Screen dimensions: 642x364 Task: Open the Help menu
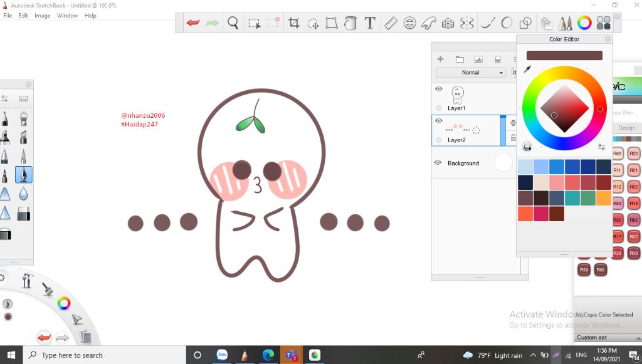point(90,16)
